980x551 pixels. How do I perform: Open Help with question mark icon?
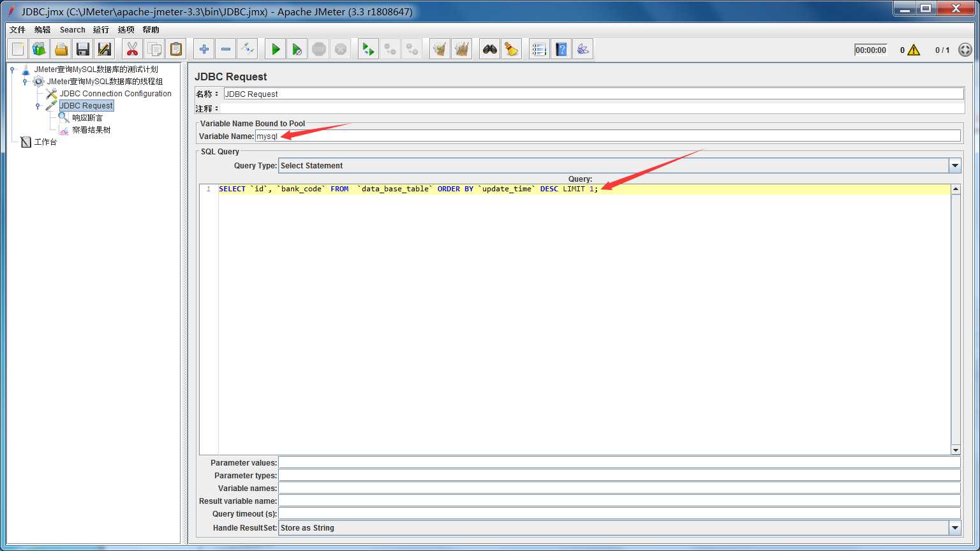(x=561, y=49)
